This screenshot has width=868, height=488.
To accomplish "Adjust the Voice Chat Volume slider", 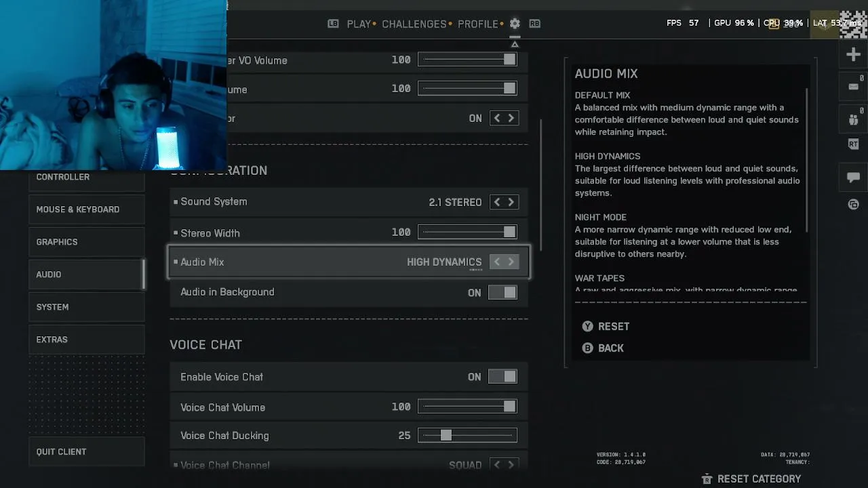I will click(467, 407).
